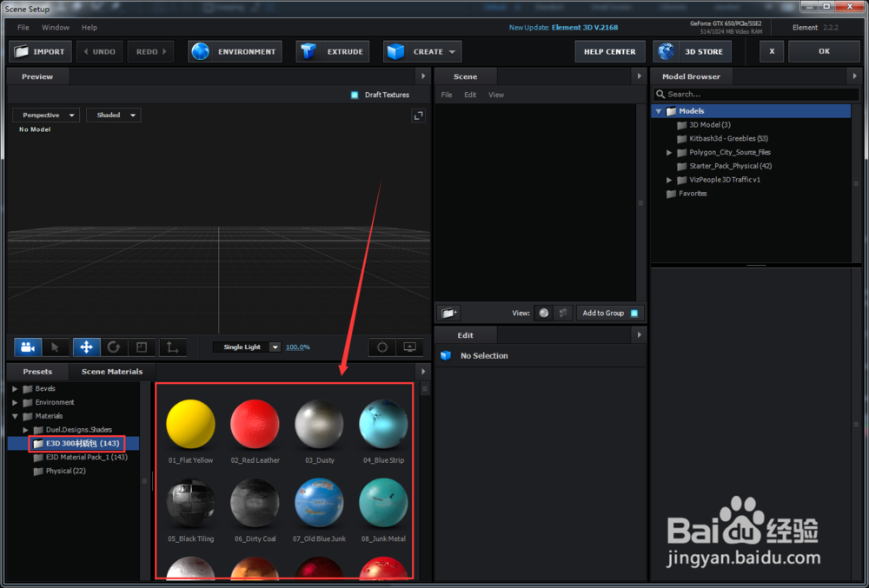Open the display monitor icon in Preview
Viewport: 869px width, 588px height.
tap(409, 347)
